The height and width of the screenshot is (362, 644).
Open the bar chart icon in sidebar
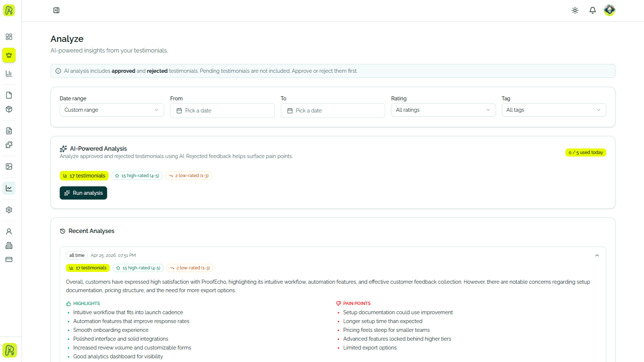(x=9, y=74)
